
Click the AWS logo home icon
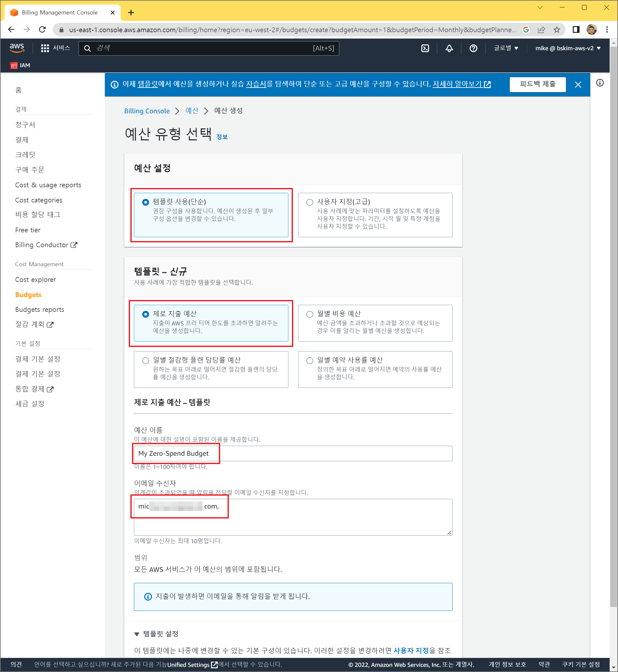pyautogui.click(x=17, y=48)
